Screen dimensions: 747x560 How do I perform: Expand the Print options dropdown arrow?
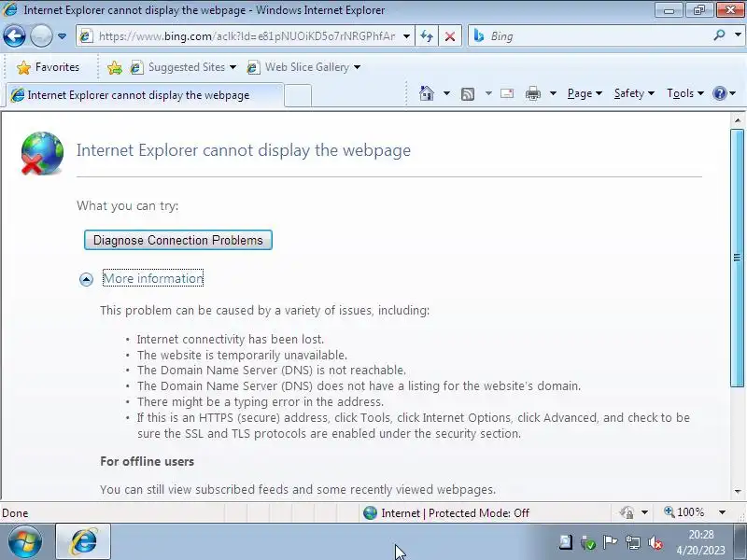(x=553, y=93)
